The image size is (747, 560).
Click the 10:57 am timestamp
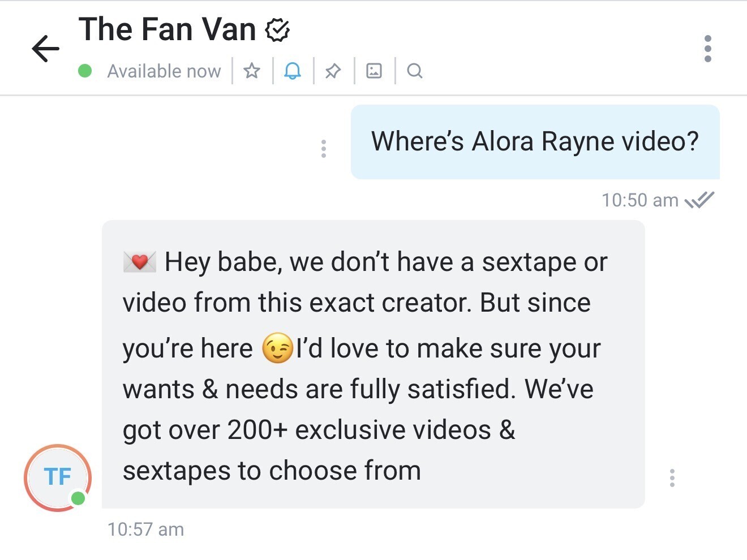pos(146,529)
